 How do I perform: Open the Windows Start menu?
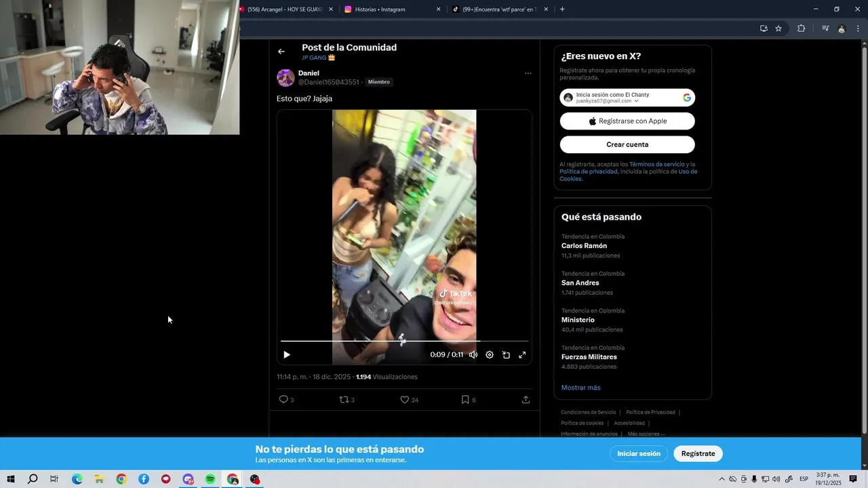[x=11, y=479]
